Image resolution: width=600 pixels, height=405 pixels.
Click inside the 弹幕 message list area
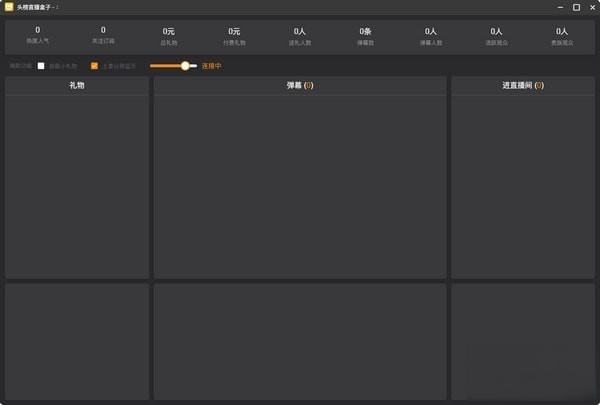pyautogui.click(x=299, y=187)
